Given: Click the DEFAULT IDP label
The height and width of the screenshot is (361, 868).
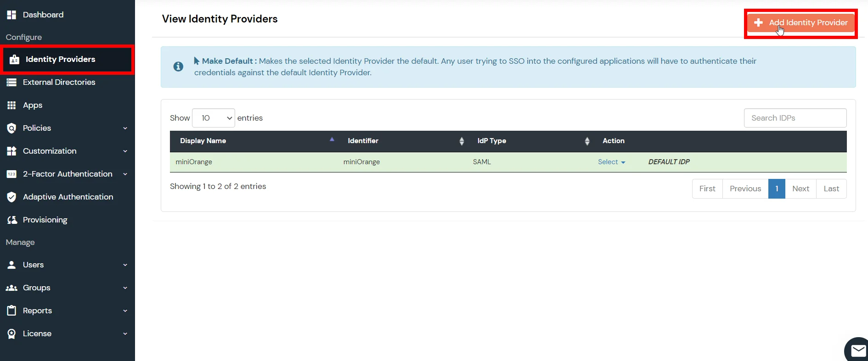Looking at the screenshot, I should pos(669,162).
